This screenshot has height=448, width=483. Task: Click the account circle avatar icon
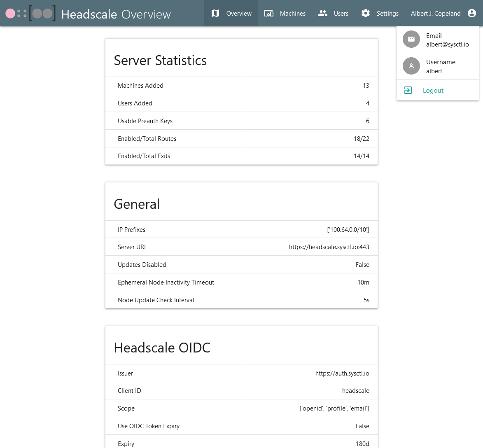tap(472, 14)
